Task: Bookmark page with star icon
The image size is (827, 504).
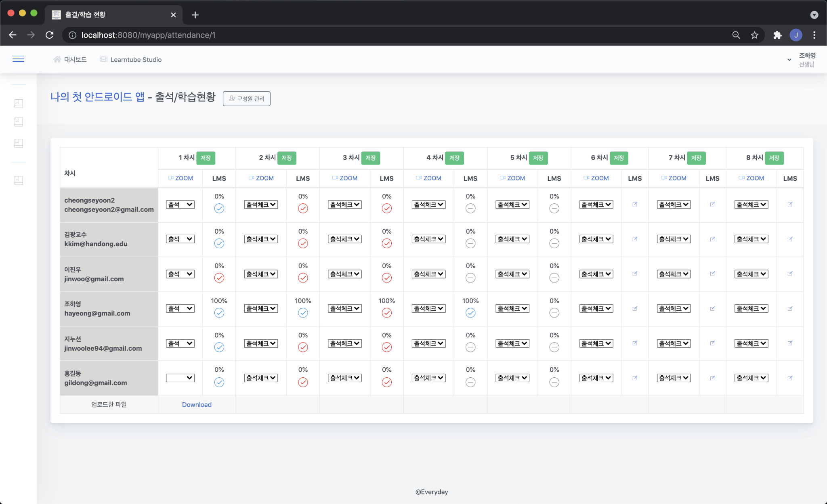Action: pos(754,35)
